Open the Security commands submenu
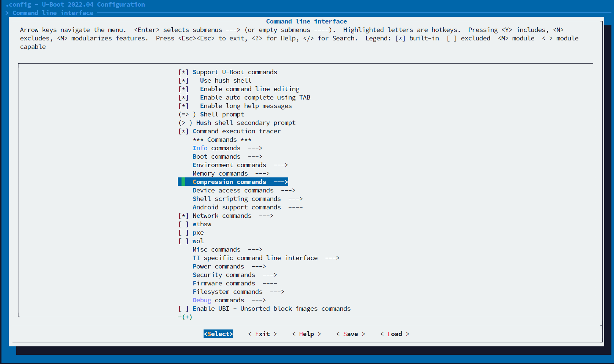This screenshot has height=364, width=614. point(235,275)
